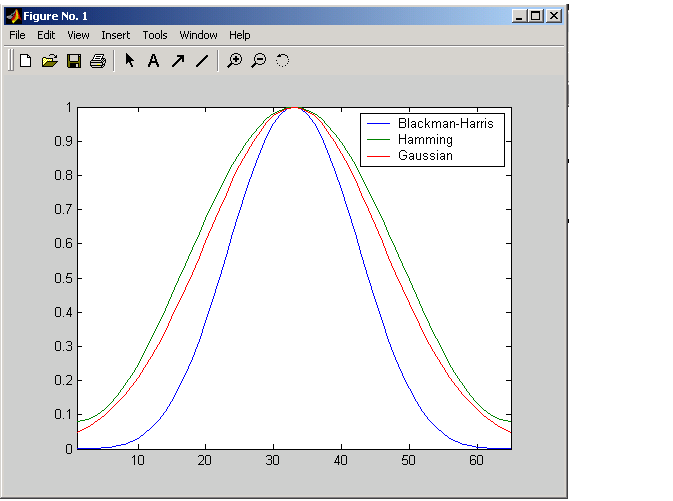This screenshot has width=673, height=501.
Task: Click the Gaussian legend label
Action: point(425,156)
